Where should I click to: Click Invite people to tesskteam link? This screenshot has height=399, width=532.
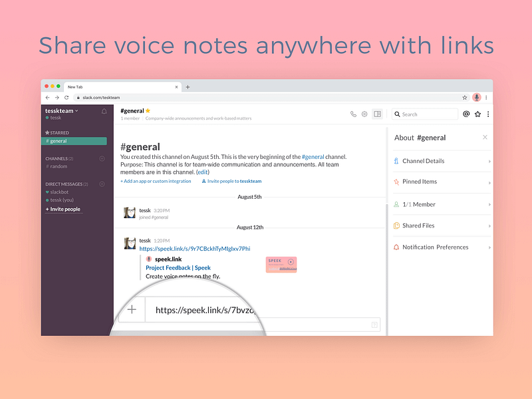click(x=231, y=182)
